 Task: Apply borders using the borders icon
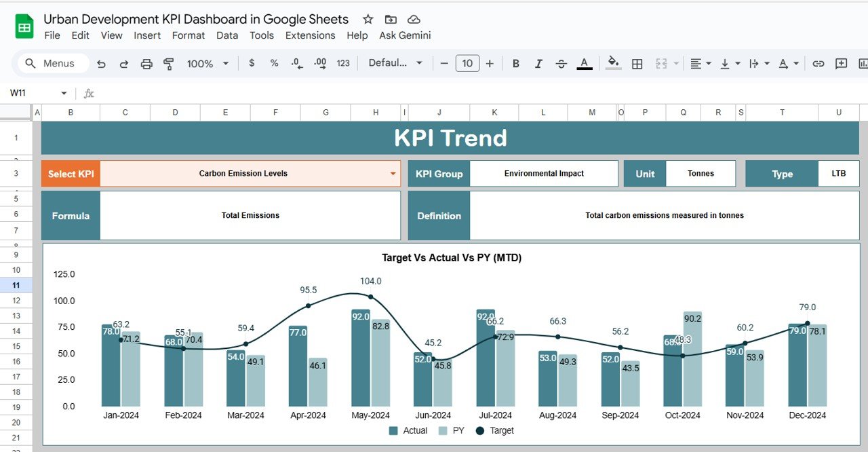pos(637,63)
